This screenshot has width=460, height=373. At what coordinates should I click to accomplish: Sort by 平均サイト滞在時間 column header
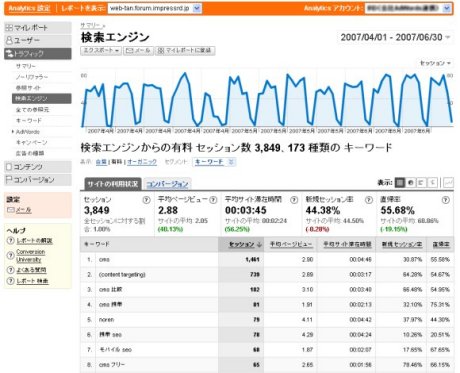(347, 244)
